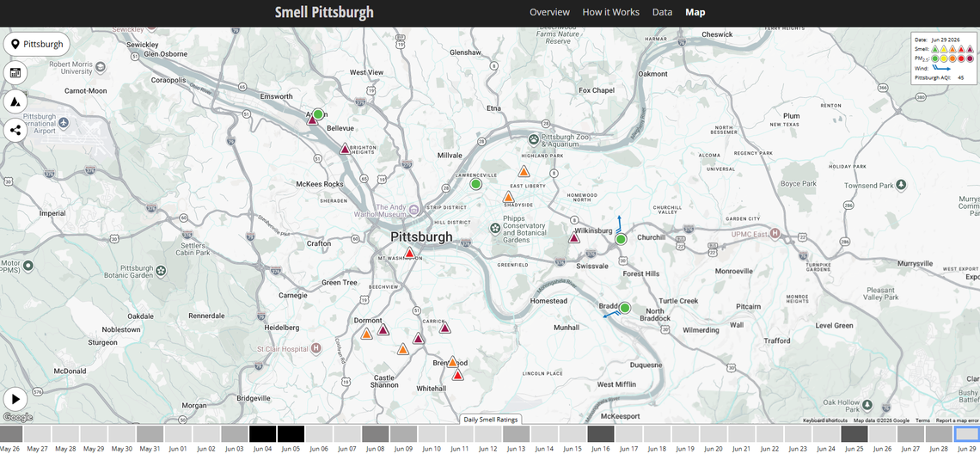Open the Overview page
980x454 pixels.
point(549,12)
